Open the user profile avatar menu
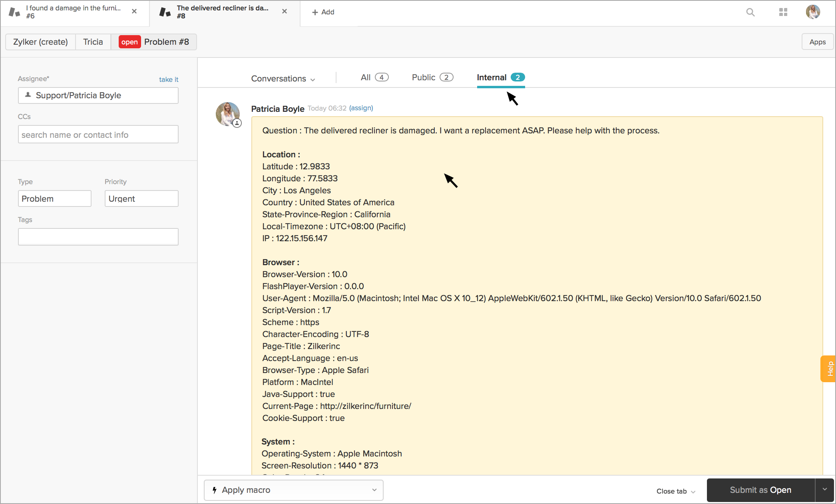The height and width of the screenshot is (504, 836). (x=812, y=12)
